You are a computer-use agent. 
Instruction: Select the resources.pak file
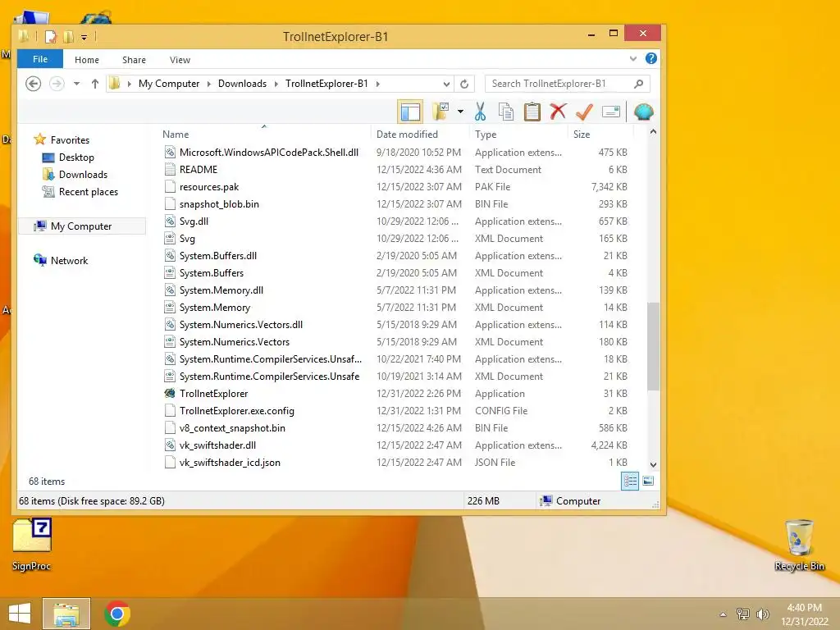pos(209,186)
